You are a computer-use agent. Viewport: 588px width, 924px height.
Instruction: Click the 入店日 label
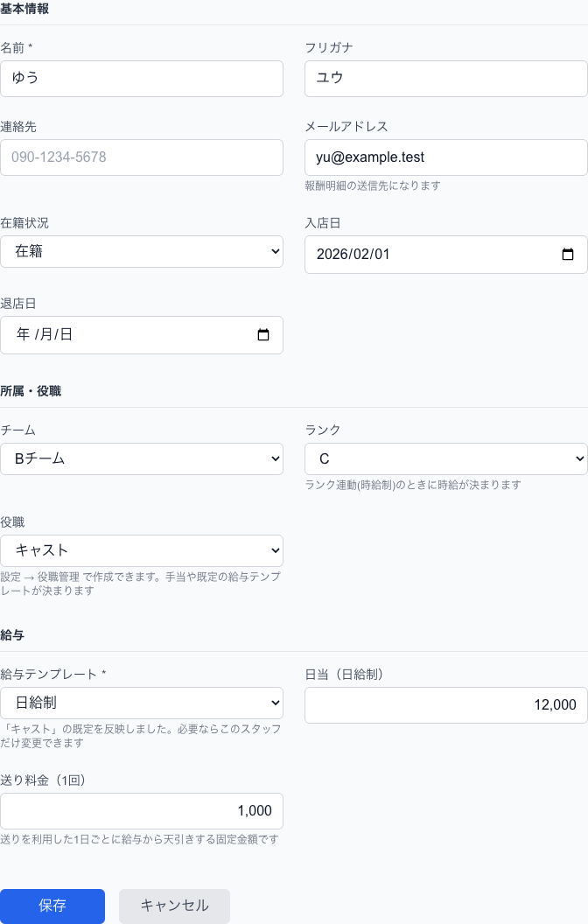[x=323, y=223]
